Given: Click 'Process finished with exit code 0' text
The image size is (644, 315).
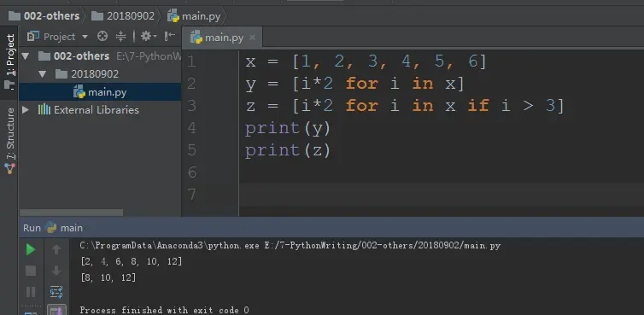Looking at the screenshot, I should 164,310.
